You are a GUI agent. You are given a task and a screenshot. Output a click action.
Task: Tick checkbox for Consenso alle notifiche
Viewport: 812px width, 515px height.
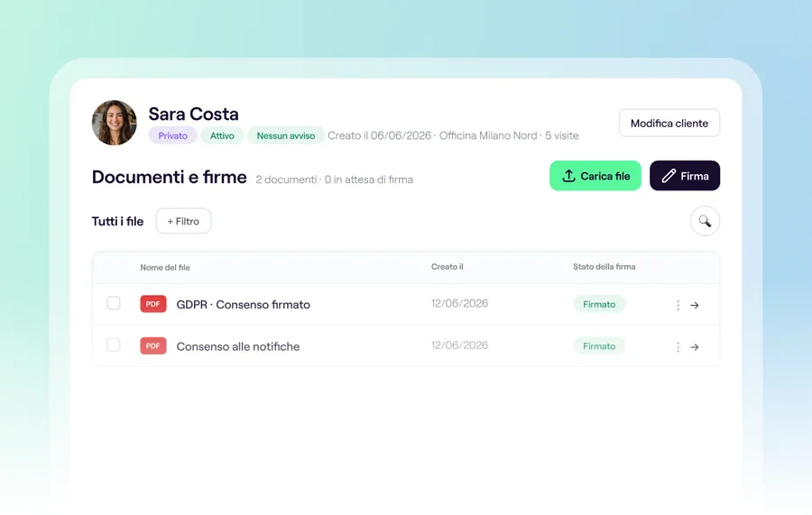(114, 345)
